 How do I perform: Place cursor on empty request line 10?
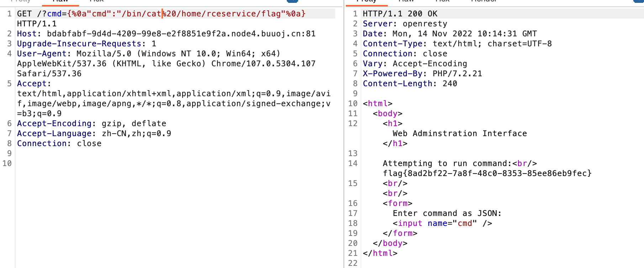pos(176,163)
